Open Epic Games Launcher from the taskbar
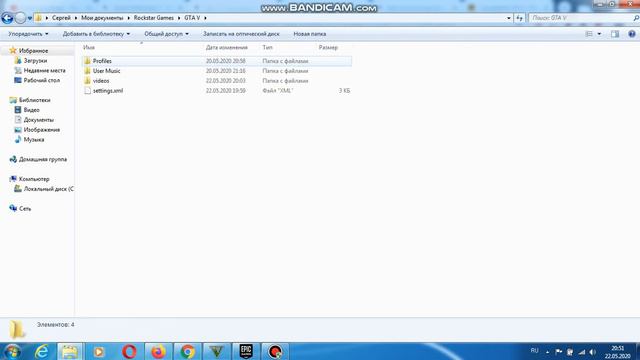640x360 pixels. 246,351
